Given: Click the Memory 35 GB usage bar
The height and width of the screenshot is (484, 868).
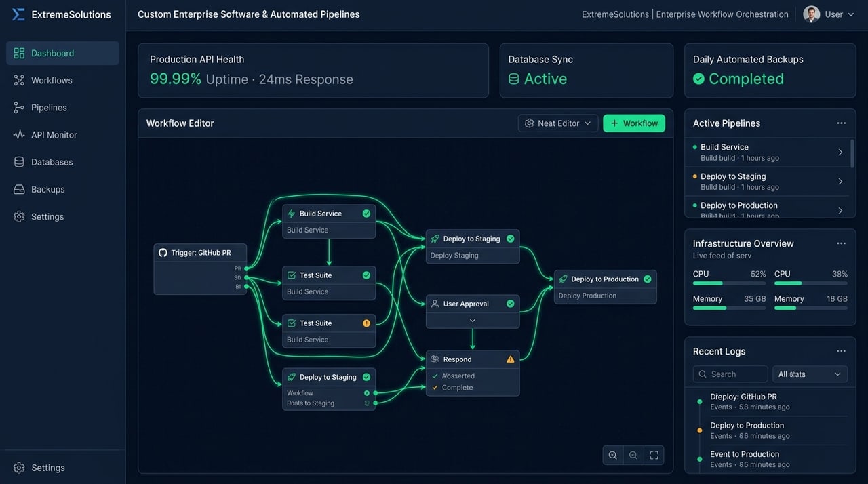Looking at the screenshot, I should pos(729,308).
